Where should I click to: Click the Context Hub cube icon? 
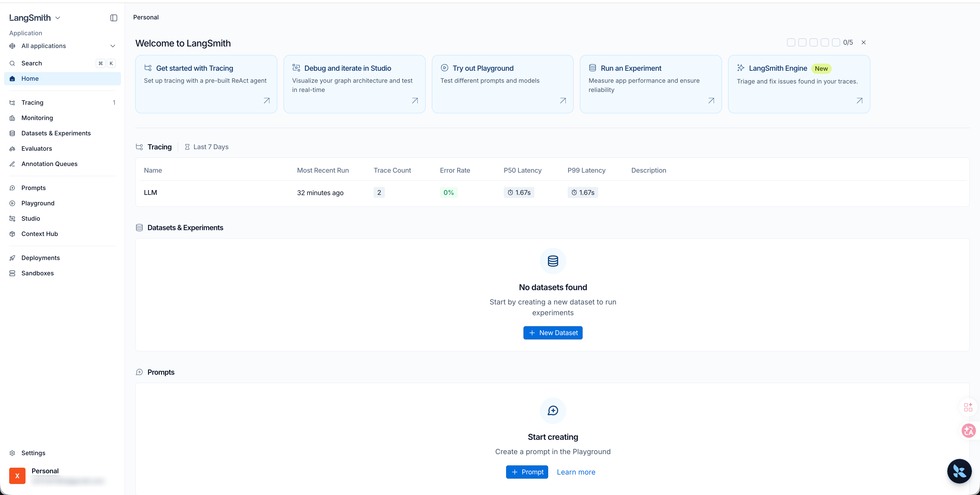[x=12, y=234]
